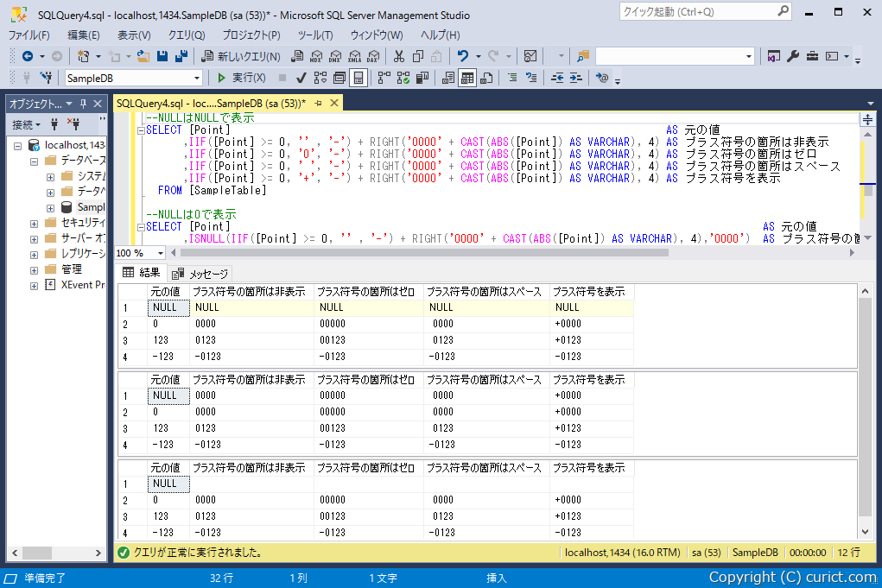Toggle Include Live Query Statistics
The image size is (882, 588).
tap(403, 78)
